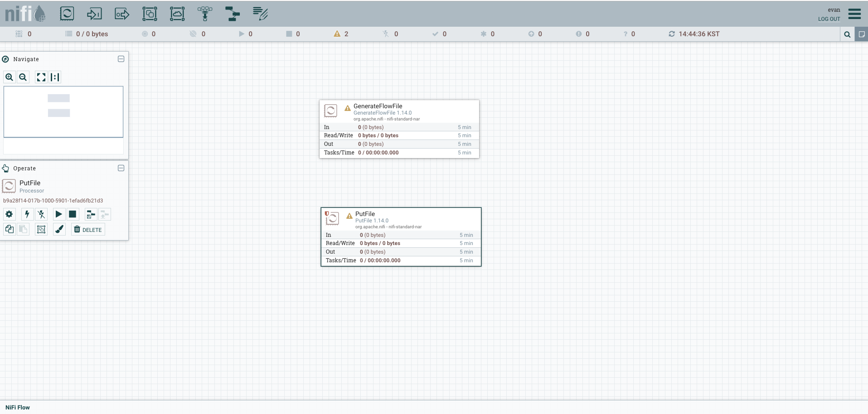
Task: Click the stopped components square status icon
Action: tap(289, 34)
